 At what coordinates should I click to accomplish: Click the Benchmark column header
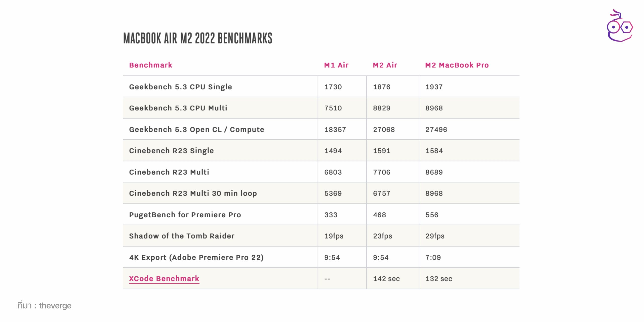151,65
